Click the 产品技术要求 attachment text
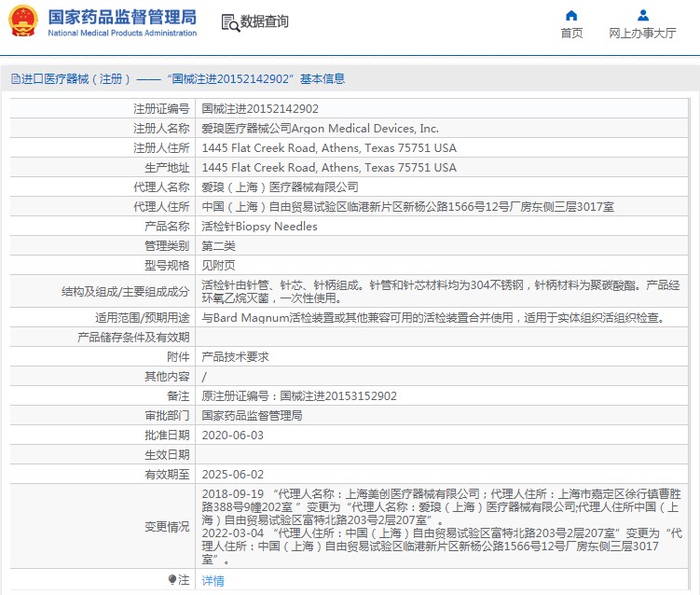The image size is (700, 595). (x=236, y=356)
